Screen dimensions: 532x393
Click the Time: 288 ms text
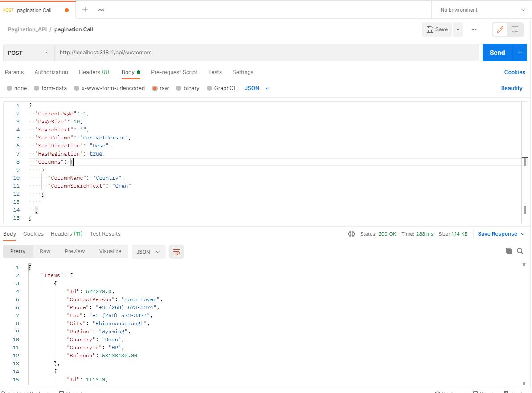click(417, 234)
